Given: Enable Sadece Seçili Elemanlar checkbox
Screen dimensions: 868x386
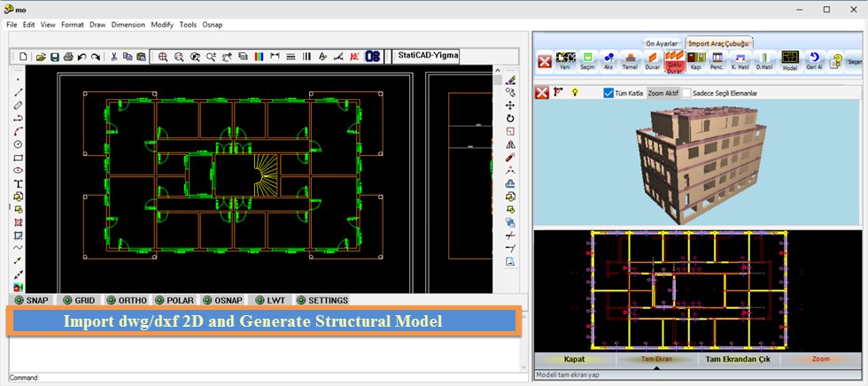Looking at the screenshot, I should click(x=686, y=92).
